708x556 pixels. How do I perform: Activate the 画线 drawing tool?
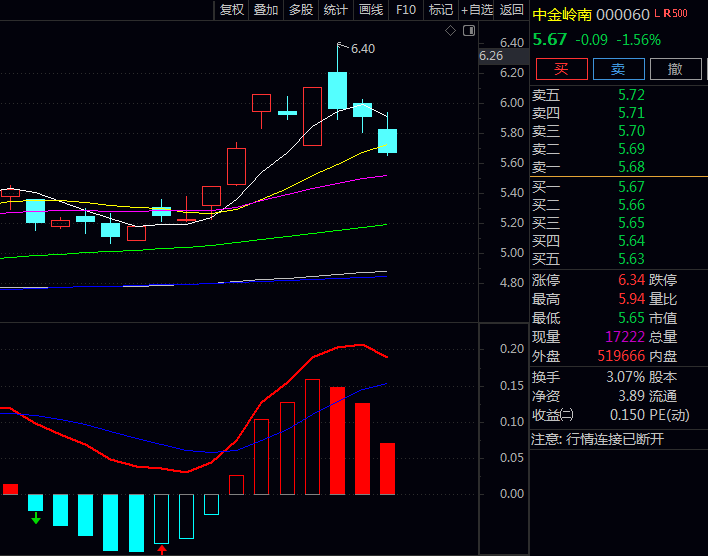click(370, 10)
